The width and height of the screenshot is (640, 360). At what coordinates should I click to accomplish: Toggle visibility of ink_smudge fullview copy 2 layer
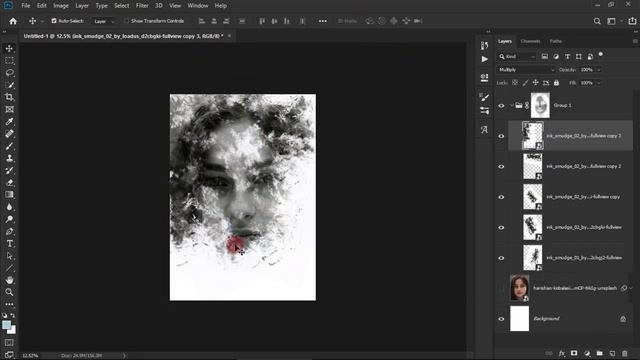click(x=501, y=167)
